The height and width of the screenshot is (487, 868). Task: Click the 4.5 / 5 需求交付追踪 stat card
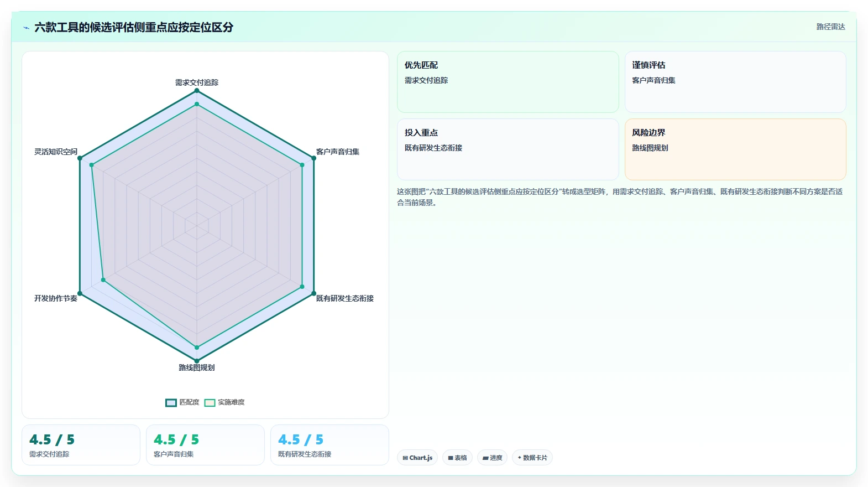tap(81, 445)
